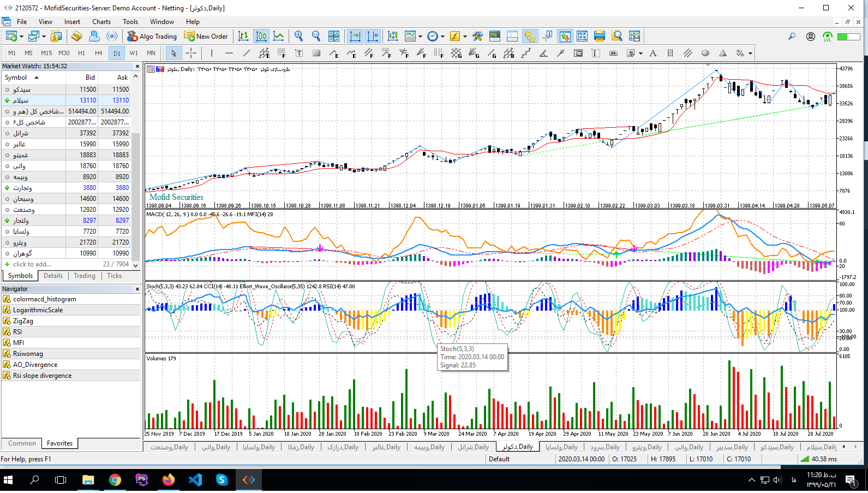This screenshot has width=868, height=493.
Task: Click the Signals radio-wave icon
Action: (111, 36)
